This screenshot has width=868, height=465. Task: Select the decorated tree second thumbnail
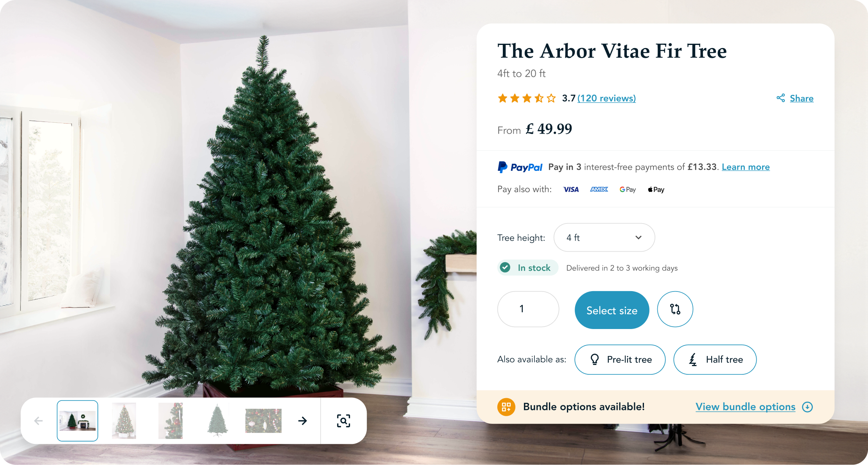click(x=124, y=421)
